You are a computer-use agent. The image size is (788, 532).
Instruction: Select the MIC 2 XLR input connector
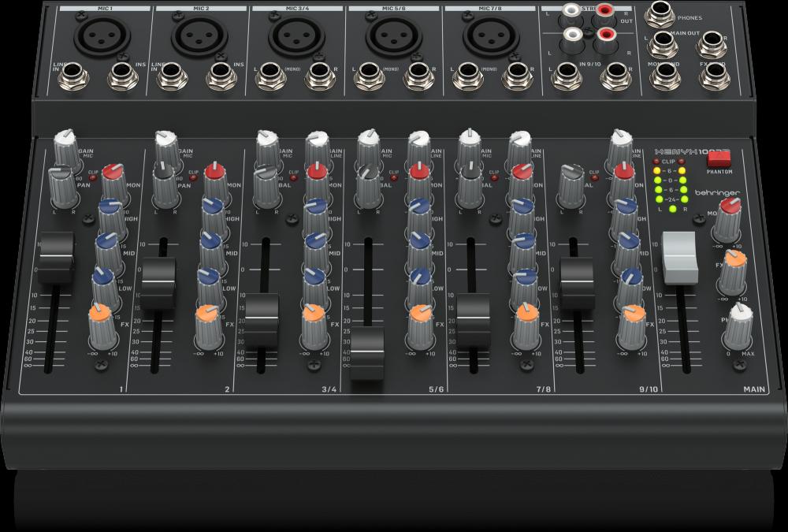193,34
